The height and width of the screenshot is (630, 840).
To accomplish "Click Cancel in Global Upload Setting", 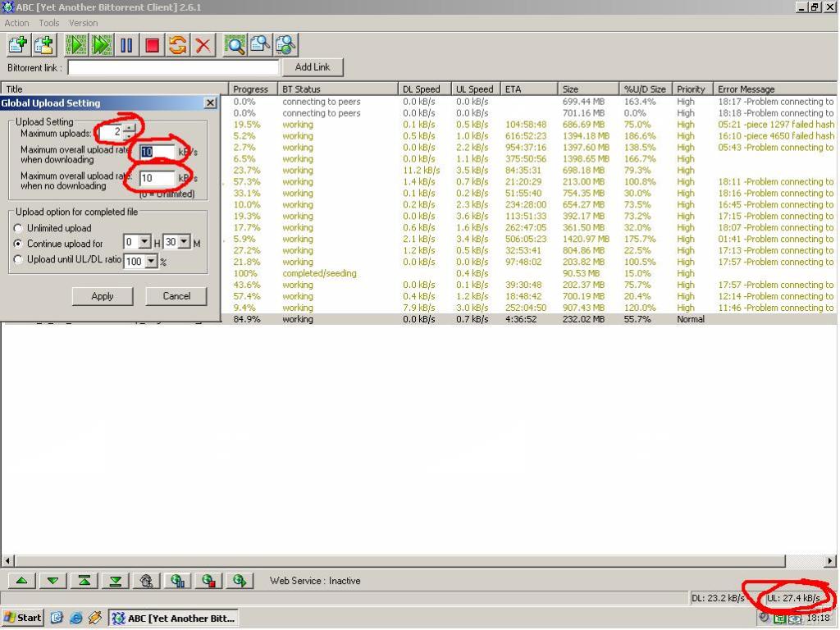I will pyautogui.click(x=176, y=296).
